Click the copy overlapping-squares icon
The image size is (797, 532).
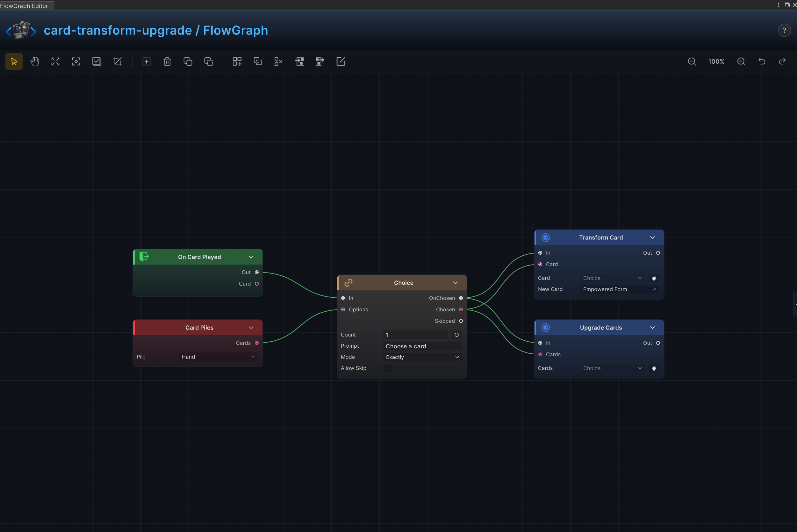pos(188,61)
